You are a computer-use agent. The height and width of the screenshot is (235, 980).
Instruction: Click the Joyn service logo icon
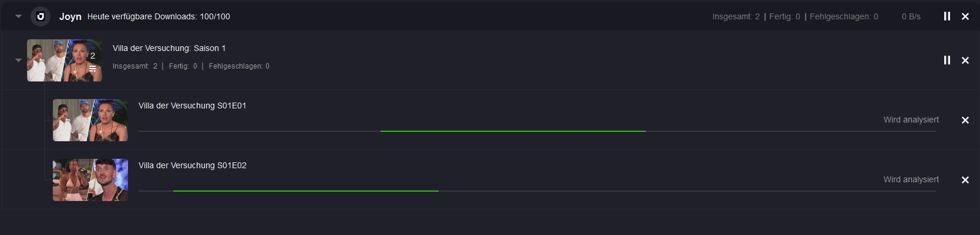[x=41, y=16]
